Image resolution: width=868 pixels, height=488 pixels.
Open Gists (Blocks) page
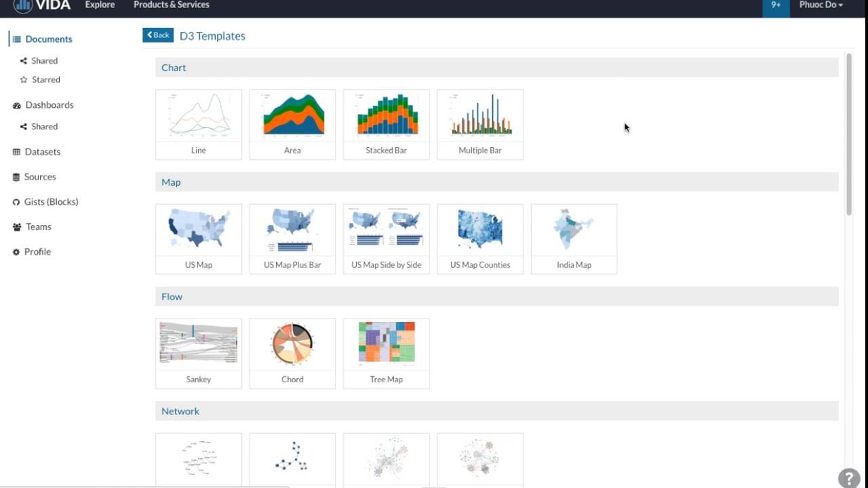[51, 202]
